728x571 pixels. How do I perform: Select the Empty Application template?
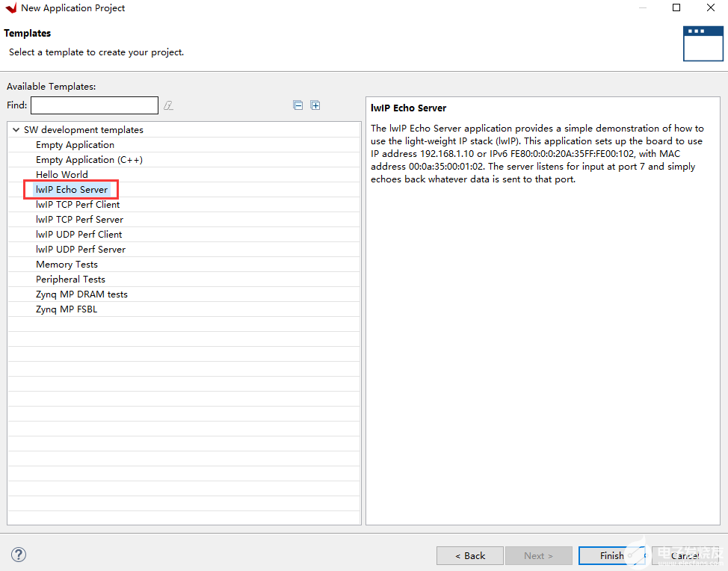75,145
